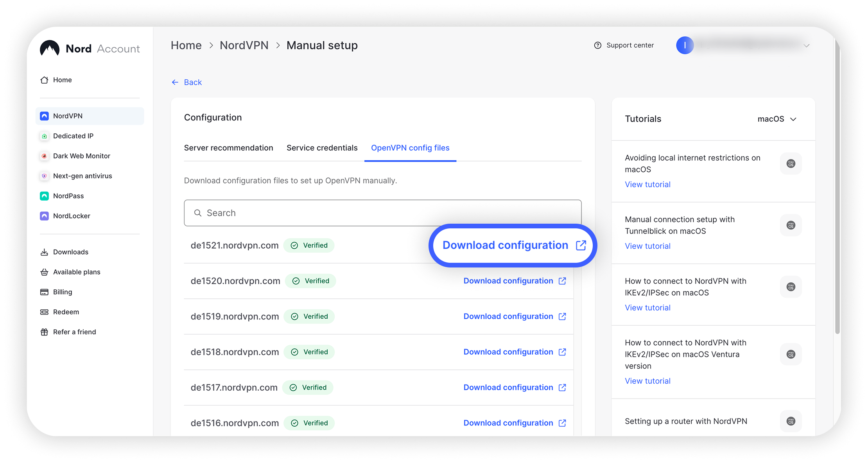868x463 pixels.
Task: Download configuration for de1521.nordvpn.com
Action: pyautogui.click(x=513, y=245)
